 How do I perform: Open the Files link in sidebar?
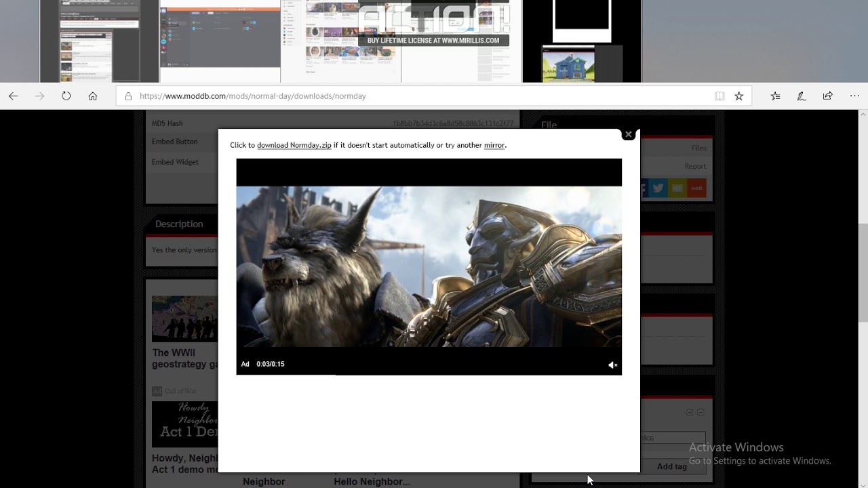pos(698,148)
